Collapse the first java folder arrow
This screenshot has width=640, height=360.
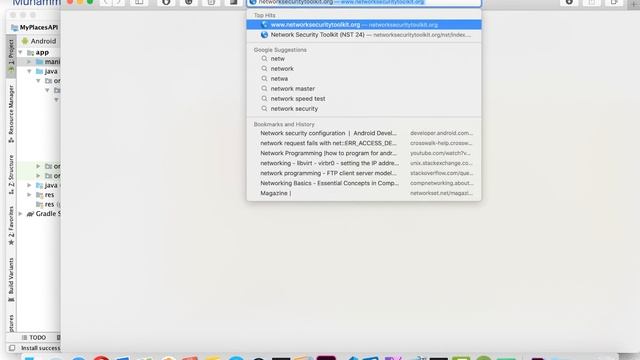click(x=29, y=71)
